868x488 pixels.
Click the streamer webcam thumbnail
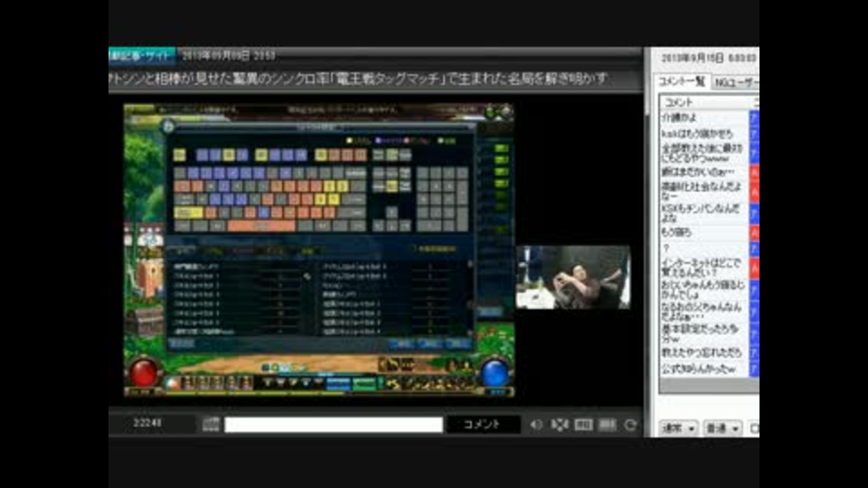(573, 277)
